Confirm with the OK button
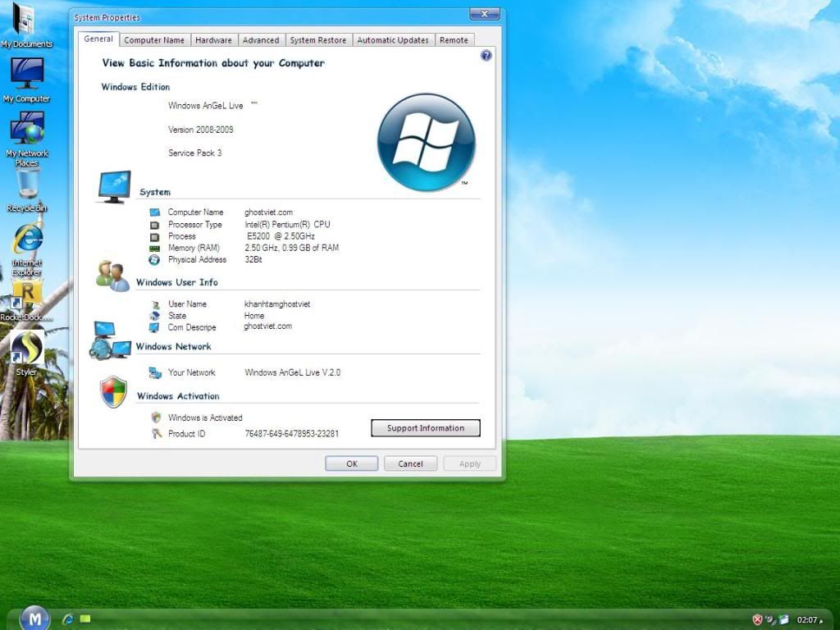This screenshot has width=840, height=630. pyautogui.click(x=351, y=464)
